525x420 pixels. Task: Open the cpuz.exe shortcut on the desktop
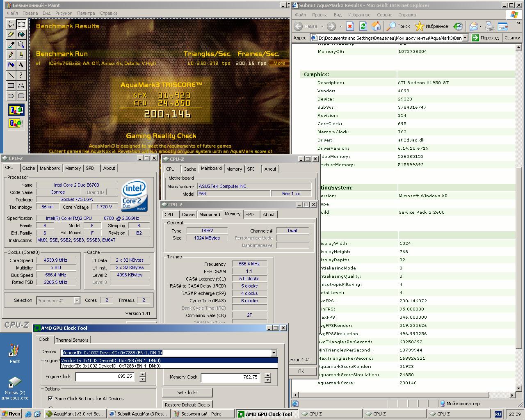click(15, 388)
